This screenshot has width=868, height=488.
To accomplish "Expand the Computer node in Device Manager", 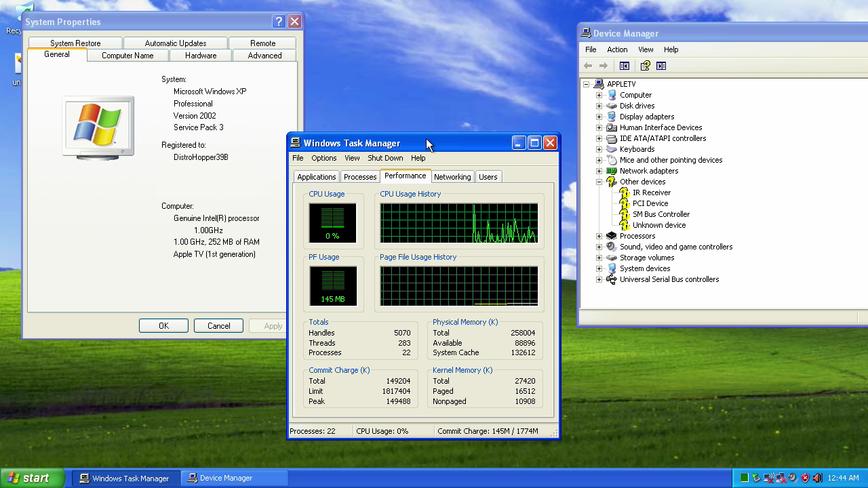I will click(x=599, y=95).
